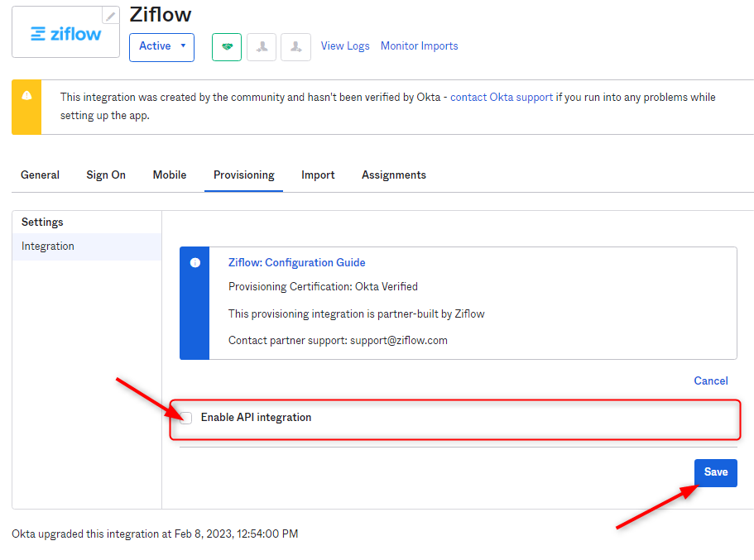Open the Active status dropdown
The height and width of the screenshot is (560, 754).
point(161,47)
